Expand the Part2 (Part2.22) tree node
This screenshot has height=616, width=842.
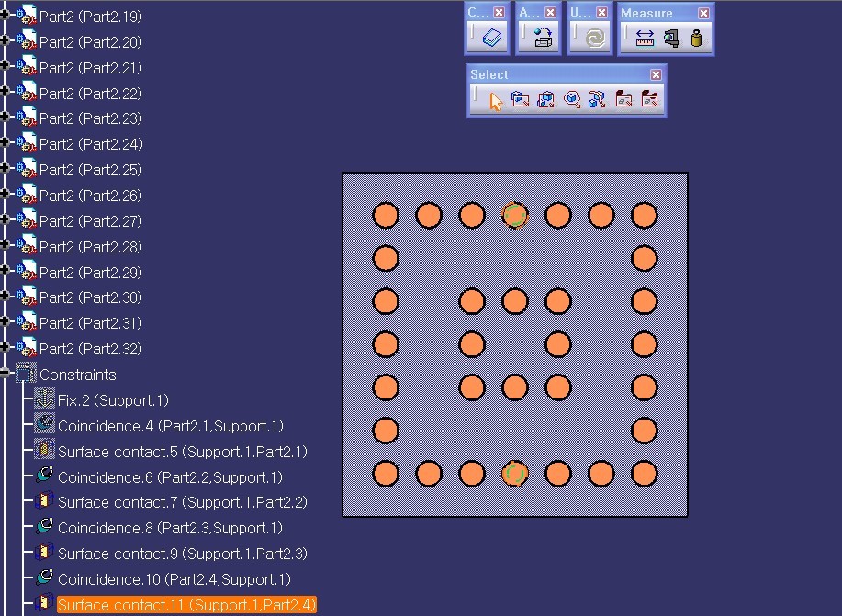click(5, 91)
